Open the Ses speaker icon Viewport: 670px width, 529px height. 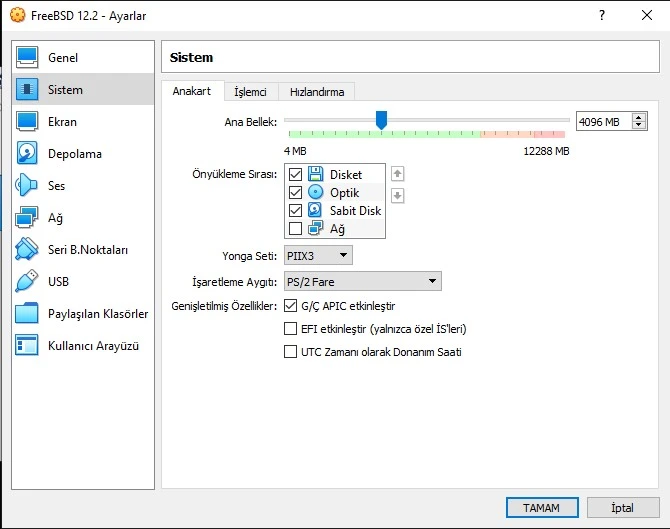point(27,185)
